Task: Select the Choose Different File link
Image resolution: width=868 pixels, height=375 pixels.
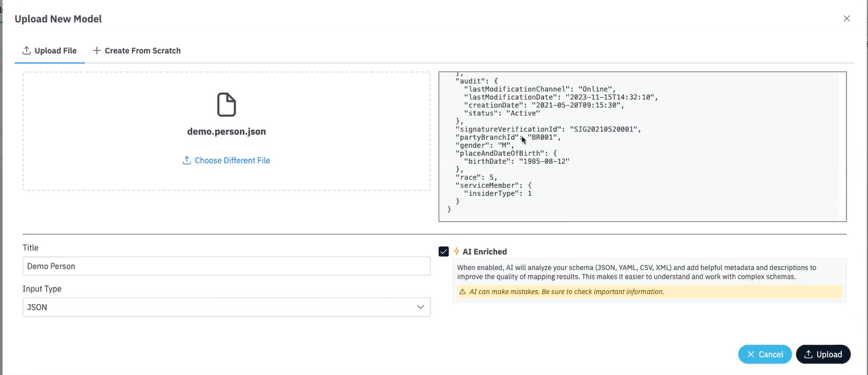Action: [x=232, y=160]
